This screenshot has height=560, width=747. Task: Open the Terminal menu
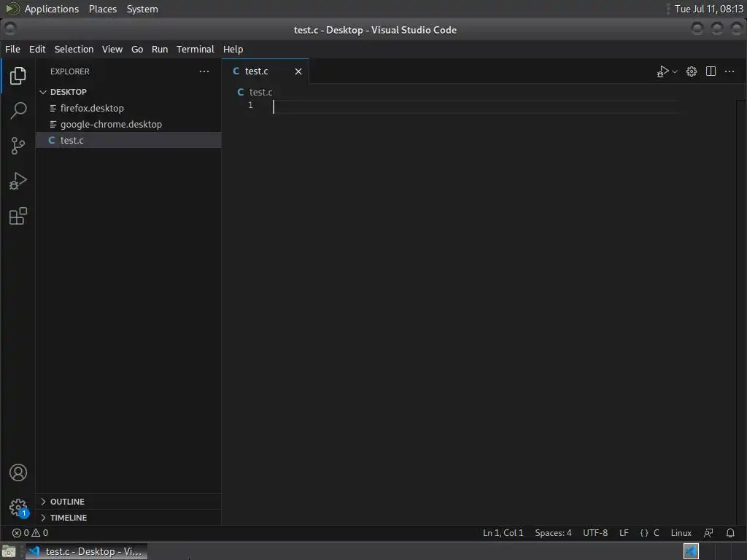(x=196, y=49)
